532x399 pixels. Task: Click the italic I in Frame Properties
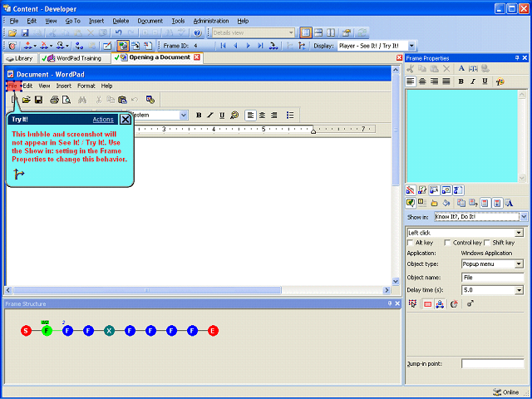pyautogui.click(x=473, y=81)
